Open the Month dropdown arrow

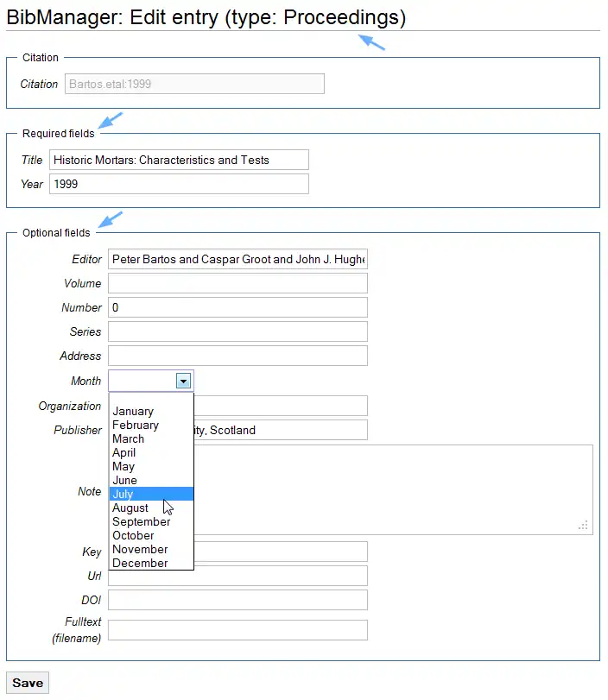(182, 381)
